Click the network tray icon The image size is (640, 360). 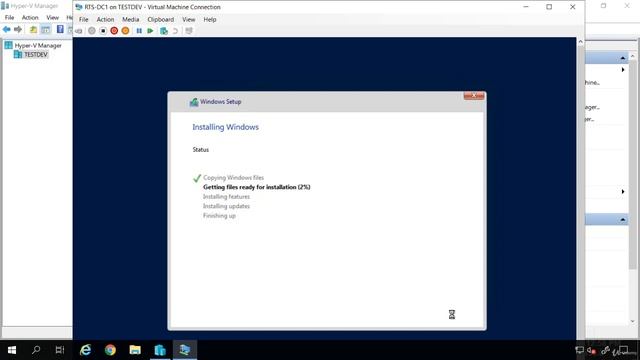click(x=579, y=350)
